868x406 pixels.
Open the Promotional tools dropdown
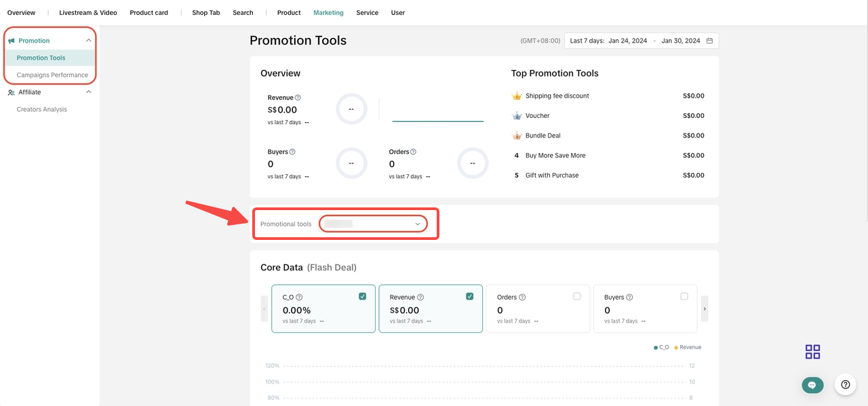(373, 224)
